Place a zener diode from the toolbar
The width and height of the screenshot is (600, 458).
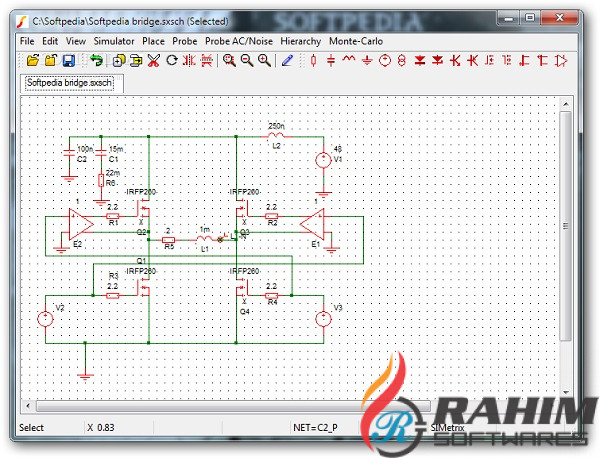(x=420, y=60)
